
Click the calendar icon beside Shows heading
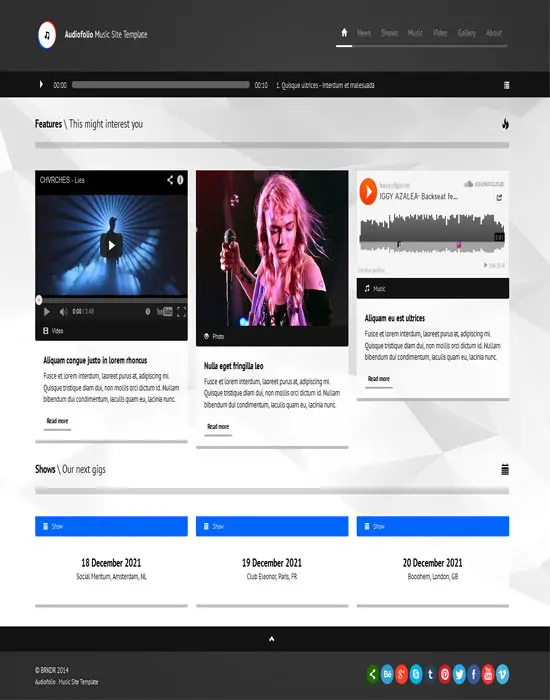click(x=505, y=469)
